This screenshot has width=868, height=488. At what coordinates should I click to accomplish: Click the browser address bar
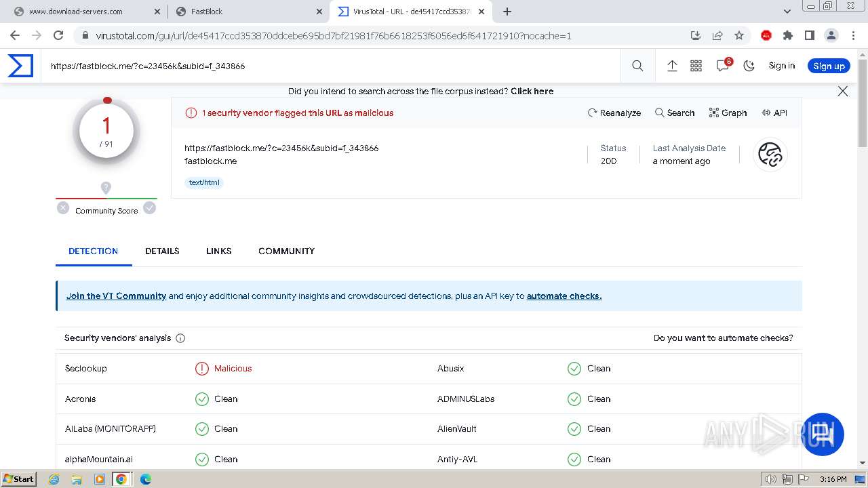pyautogui.click(x=380, y=35)
